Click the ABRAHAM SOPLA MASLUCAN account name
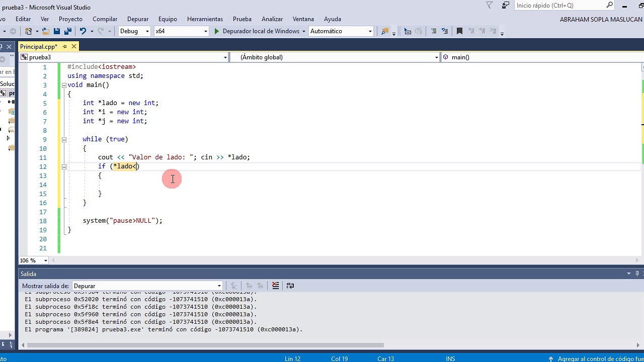The image size is (644, 362). [601, 20]
